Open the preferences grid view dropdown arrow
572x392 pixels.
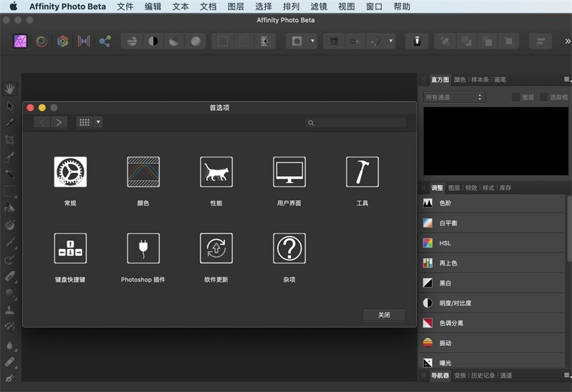[x=98, y=122]
